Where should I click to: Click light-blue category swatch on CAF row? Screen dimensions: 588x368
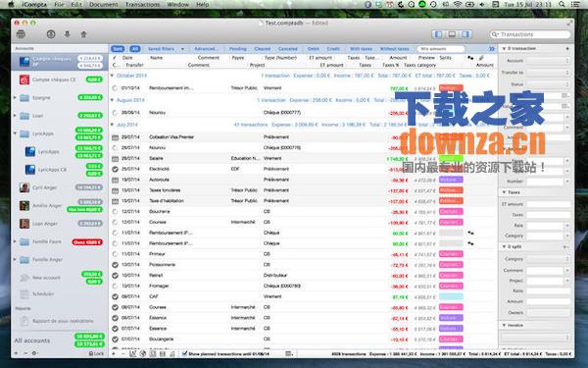[x=451, y=296]
